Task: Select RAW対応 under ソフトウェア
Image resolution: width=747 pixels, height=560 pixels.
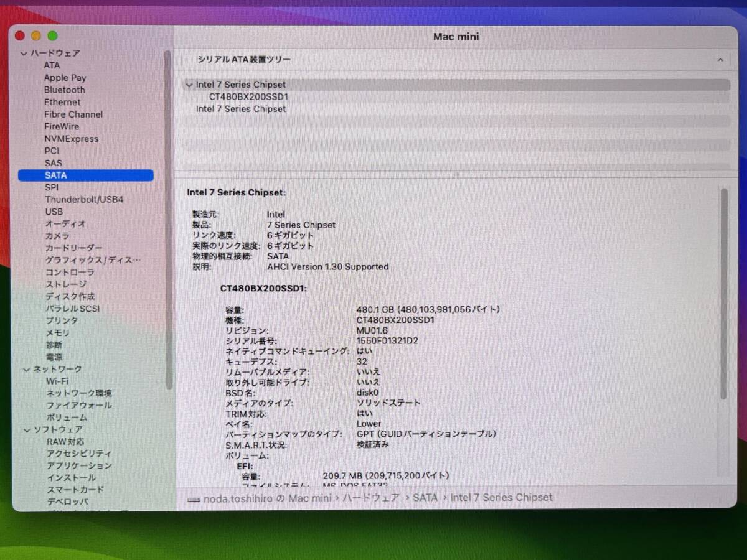Action: pos(65,442)
